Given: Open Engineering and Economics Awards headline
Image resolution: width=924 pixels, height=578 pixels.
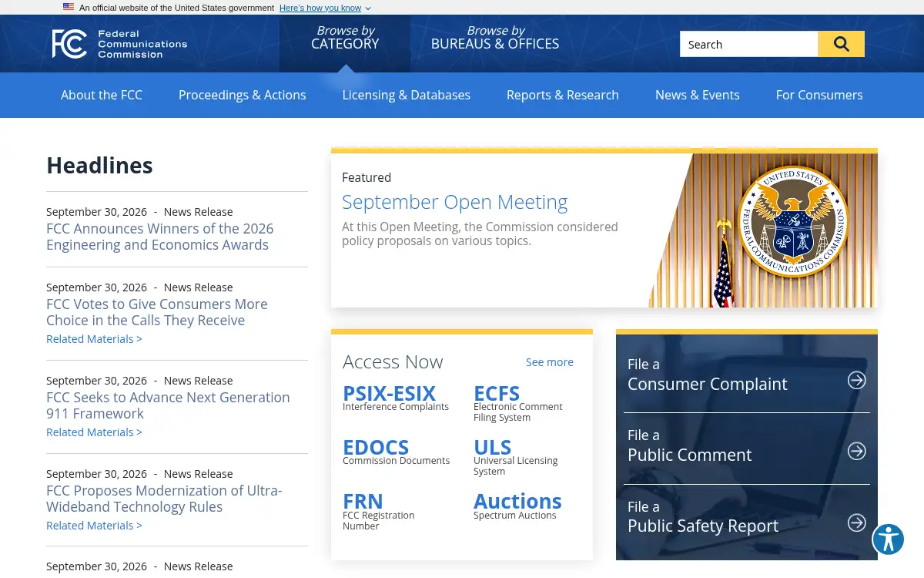Looking at the screenshot, I should 160,237.
